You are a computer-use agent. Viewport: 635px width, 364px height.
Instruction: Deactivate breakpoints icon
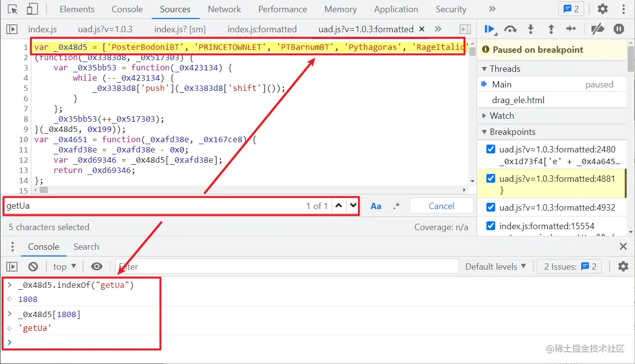(x=597, y=29)
